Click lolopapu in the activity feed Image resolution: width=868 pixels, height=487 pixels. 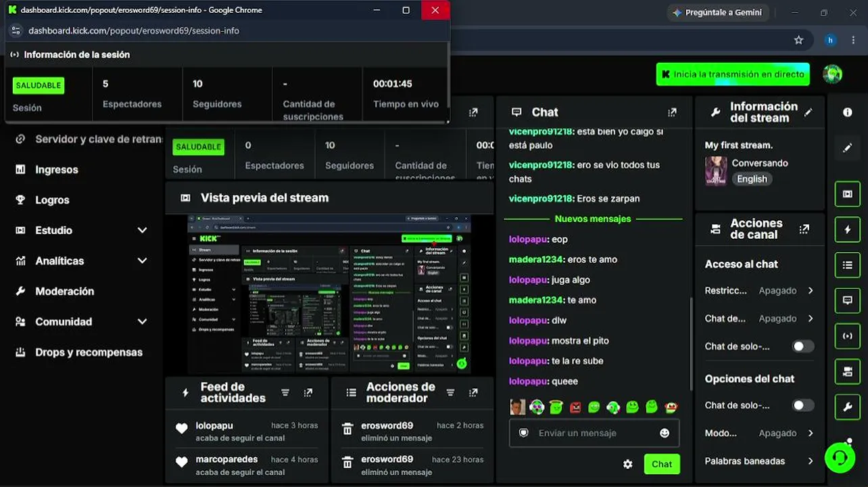pos(214,425)
